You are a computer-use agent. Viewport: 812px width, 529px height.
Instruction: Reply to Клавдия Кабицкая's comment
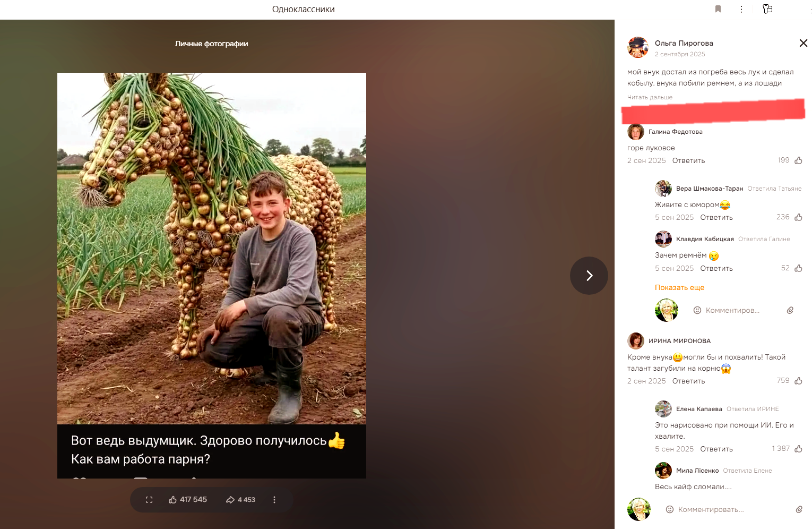[x=716, y=268]
